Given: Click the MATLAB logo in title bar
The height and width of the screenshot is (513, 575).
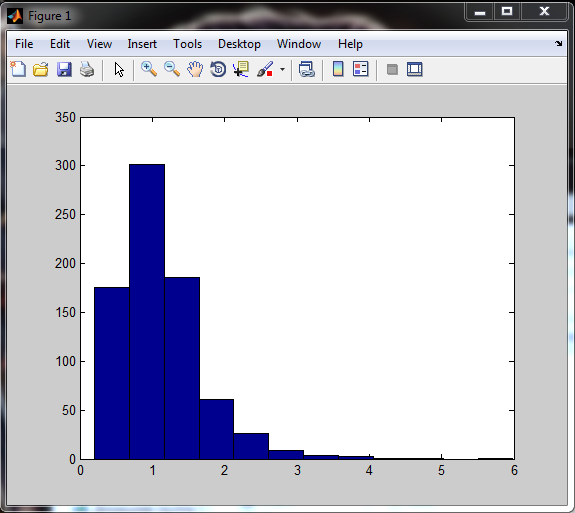Looking at the screenshot, I should click(x=15, y=16).
